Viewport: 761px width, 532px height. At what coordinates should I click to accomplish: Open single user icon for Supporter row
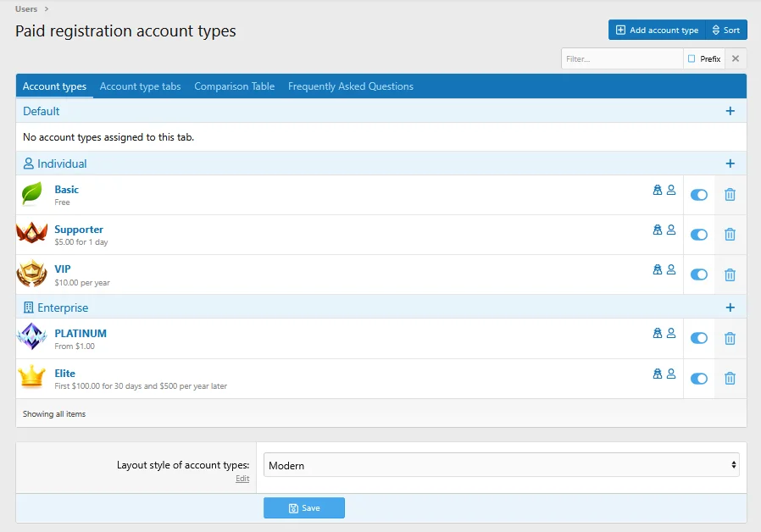click(671, 230)
